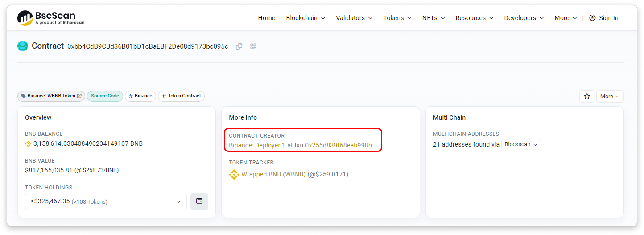
Task: Click the Binance: WBNB Token tag
Action: (x=51, y=96)
